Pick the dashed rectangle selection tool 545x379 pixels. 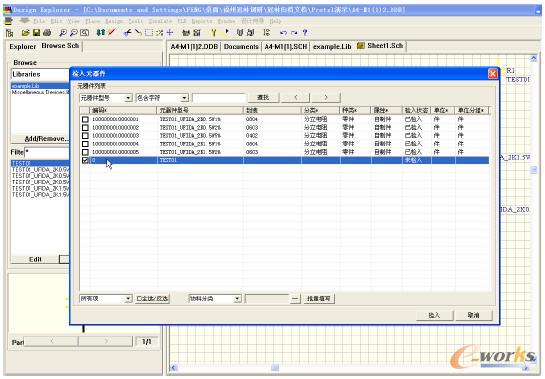coord(149,33)
